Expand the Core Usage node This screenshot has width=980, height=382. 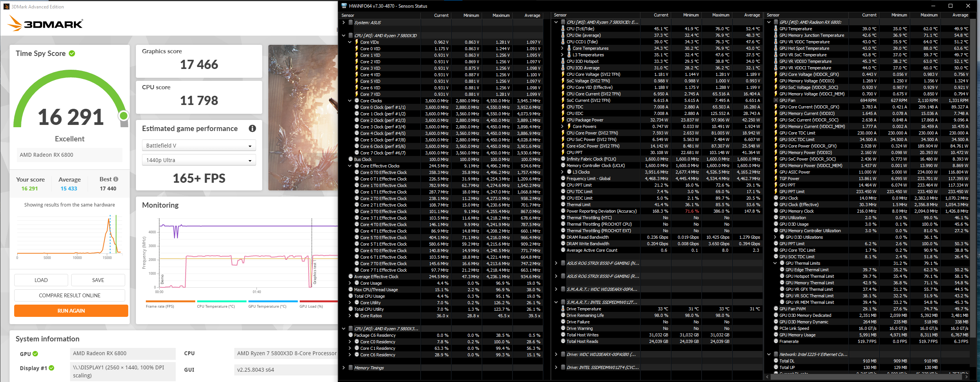pyautogui.click(x=350, y=283)
